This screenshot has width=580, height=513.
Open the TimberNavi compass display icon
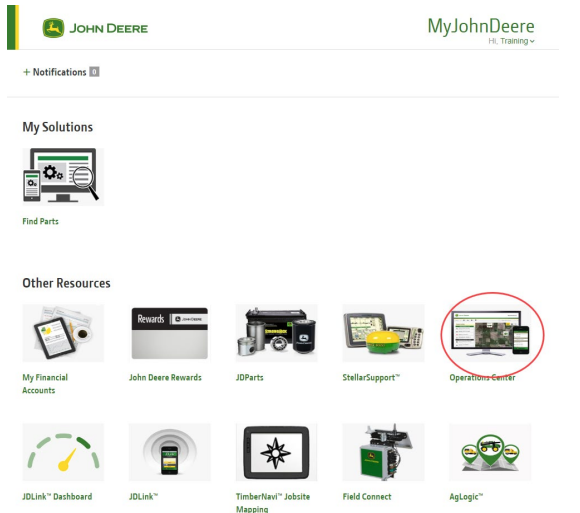(x=277, y=452)
